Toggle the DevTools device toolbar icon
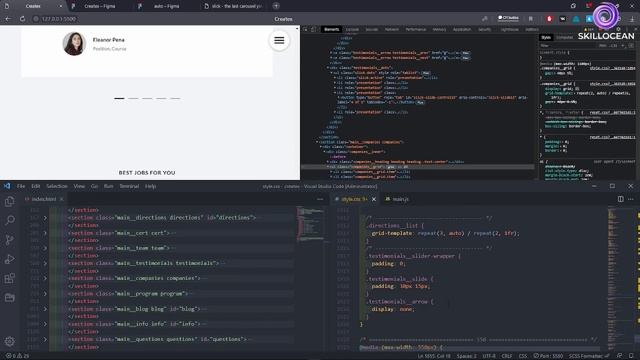This screenshot has width=640, height=360. [x=313, y=29]
